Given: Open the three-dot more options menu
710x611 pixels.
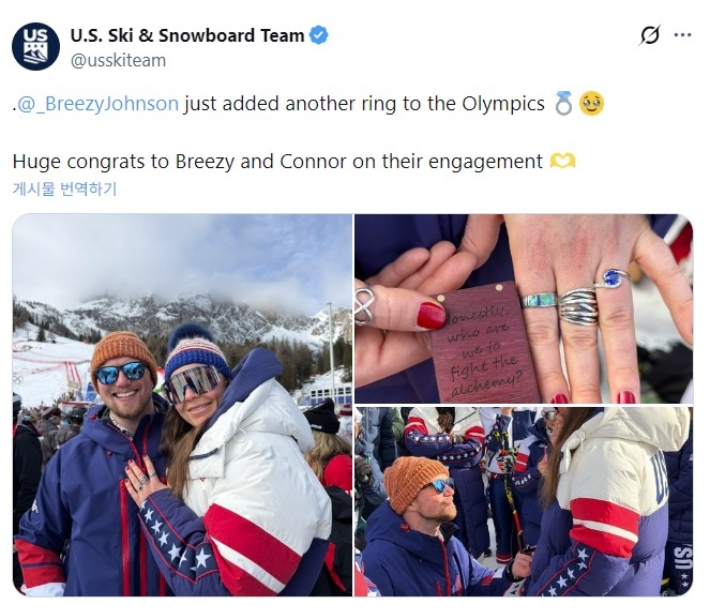Looking at the screenshot, I should (x=682, y=35).
